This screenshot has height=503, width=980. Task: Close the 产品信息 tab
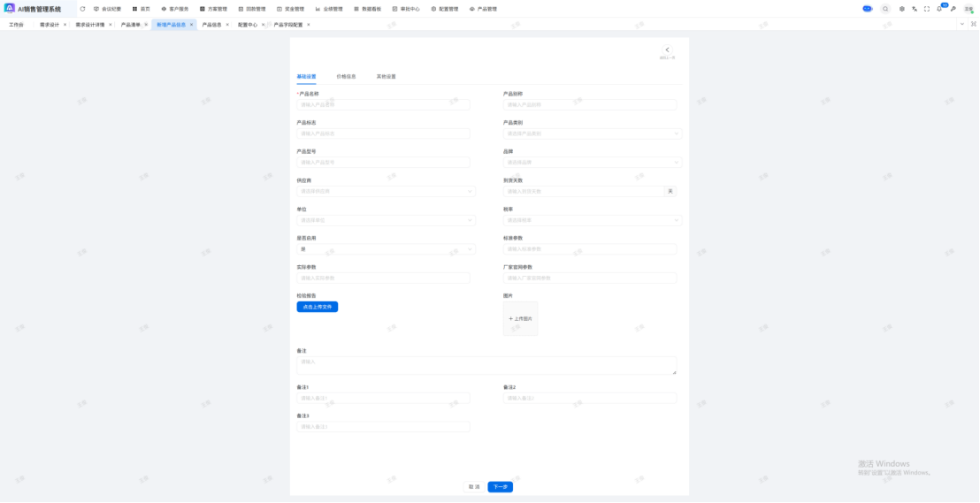click(x=227, y=25)
